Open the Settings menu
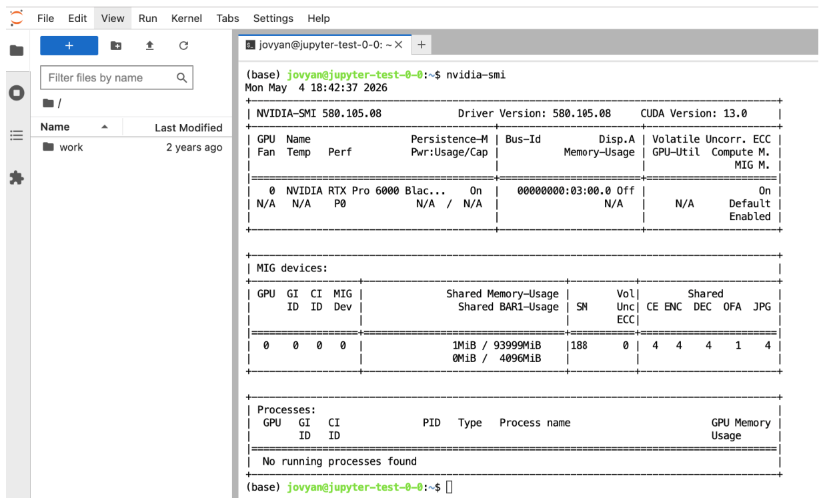The height and width of the screenshot is (504, 825). point(273,18)
